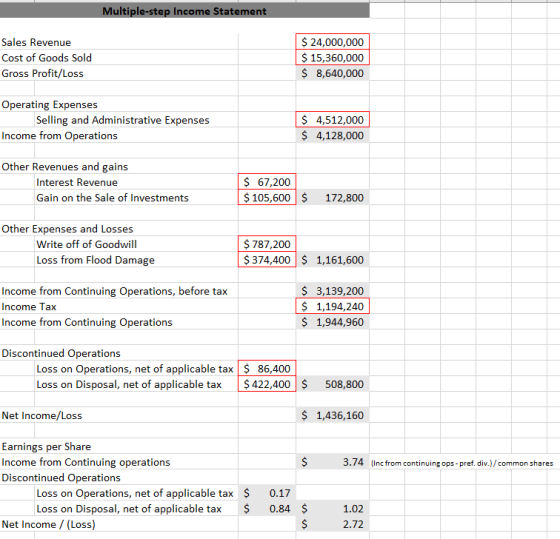Select the Loss from Flood Damage cell $374,400
This screenshot has height=539, width=560.
pyautogui.click(x=267, y=260)
